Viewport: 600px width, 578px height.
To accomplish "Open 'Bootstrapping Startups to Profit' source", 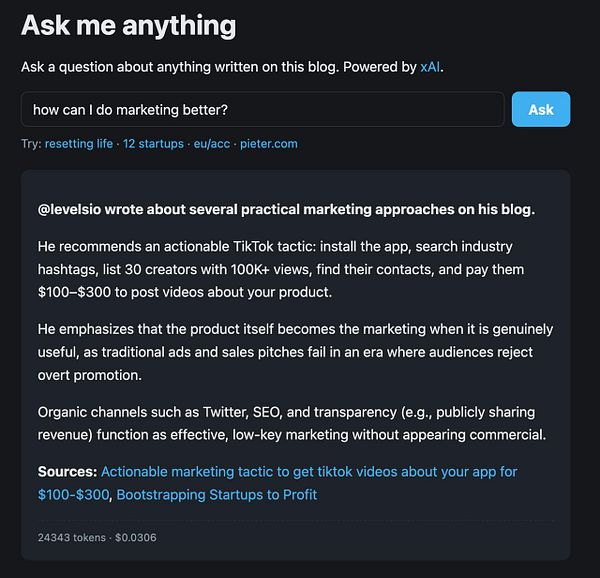I will click(217, 495).
